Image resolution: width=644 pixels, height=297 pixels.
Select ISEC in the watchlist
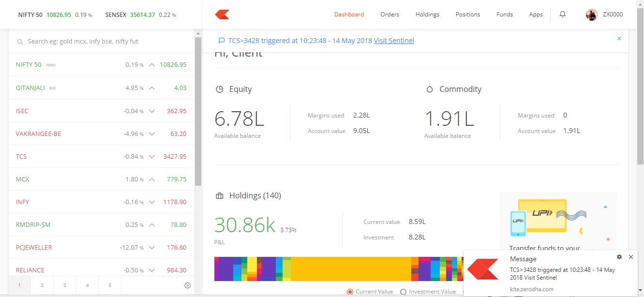point(22,111)
